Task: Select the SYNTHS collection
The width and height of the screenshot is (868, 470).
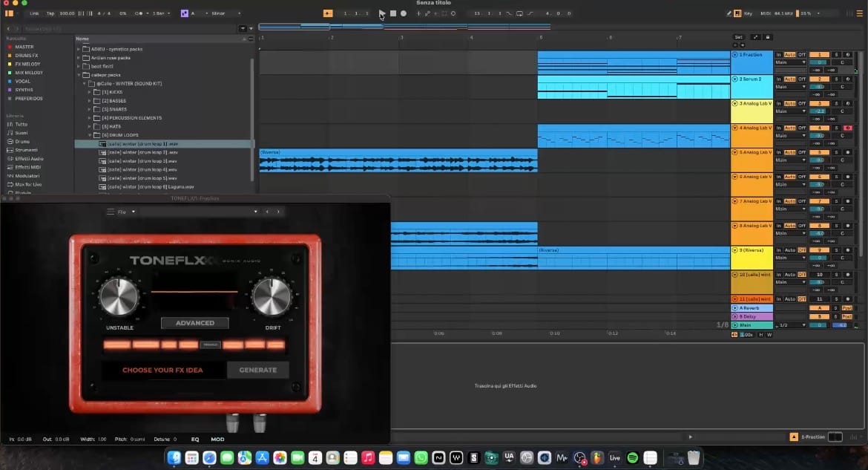Action: point(24,90)
